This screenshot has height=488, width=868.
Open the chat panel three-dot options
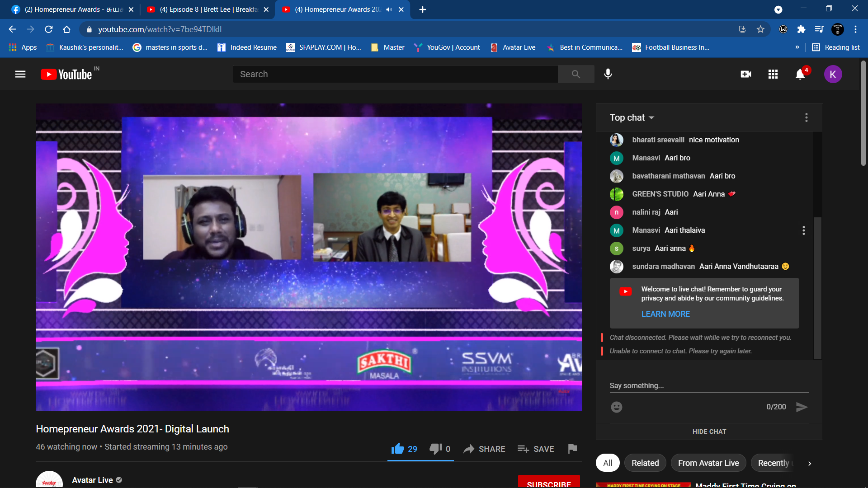coord(806,117)
